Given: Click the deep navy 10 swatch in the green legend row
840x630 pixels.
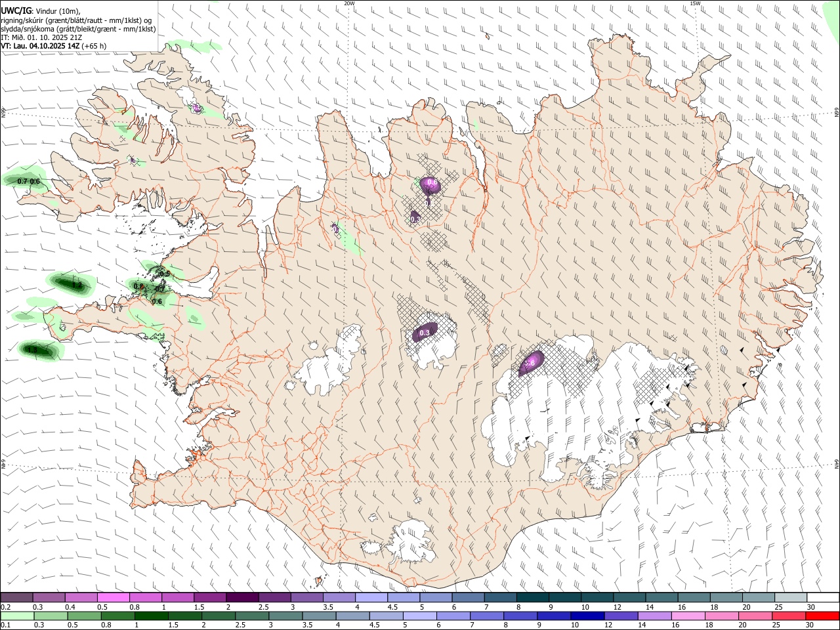Looking at the screenshot, I should (x=587, y=616).
